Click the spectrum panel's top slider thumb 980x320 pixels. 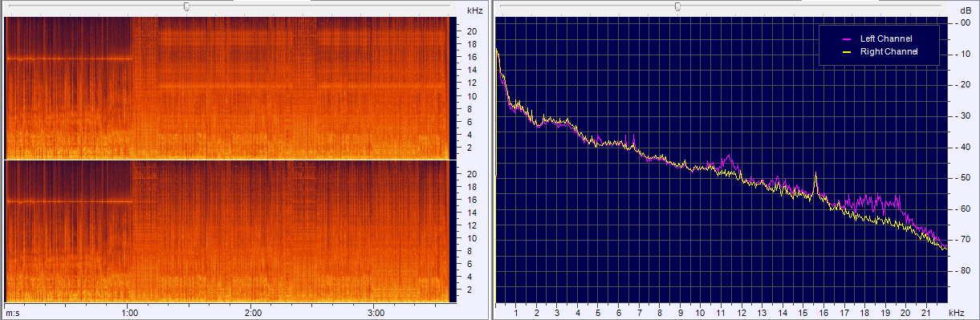pos(677,6)
